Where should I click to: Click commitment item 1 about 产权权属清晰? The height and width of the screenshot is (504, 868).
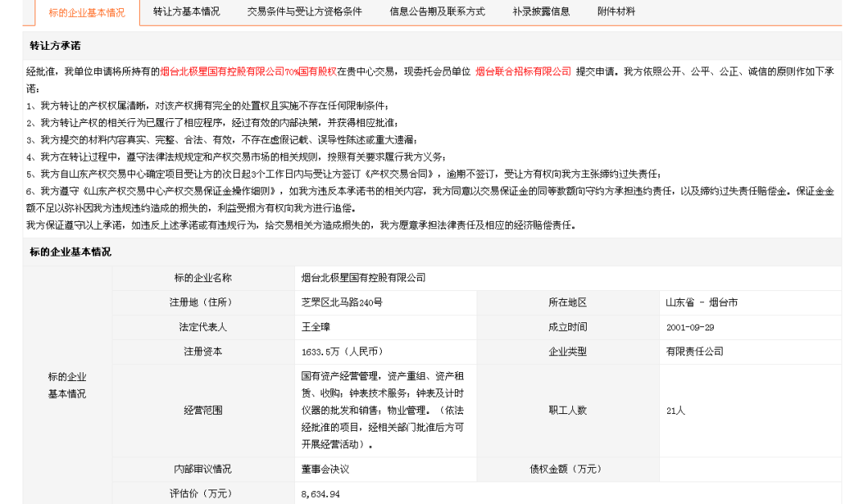coord(207,106)
